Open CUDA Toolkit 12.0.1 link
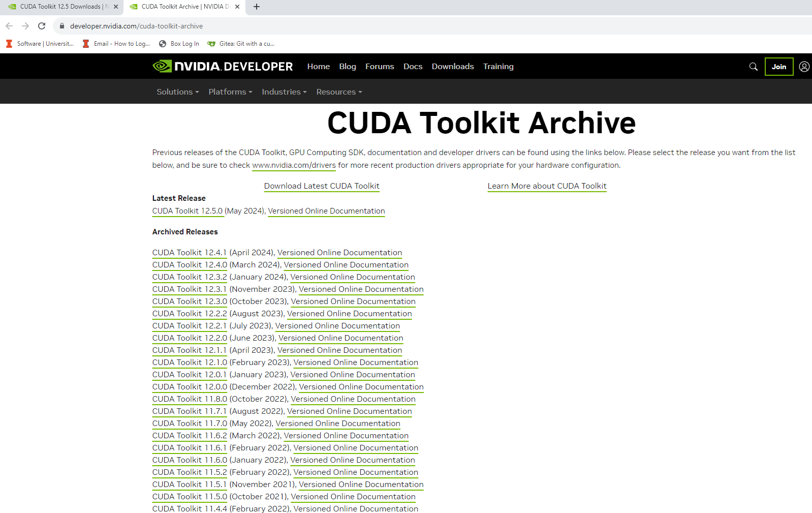This screenshot has width=812, height=513. [x=190, y=375]
